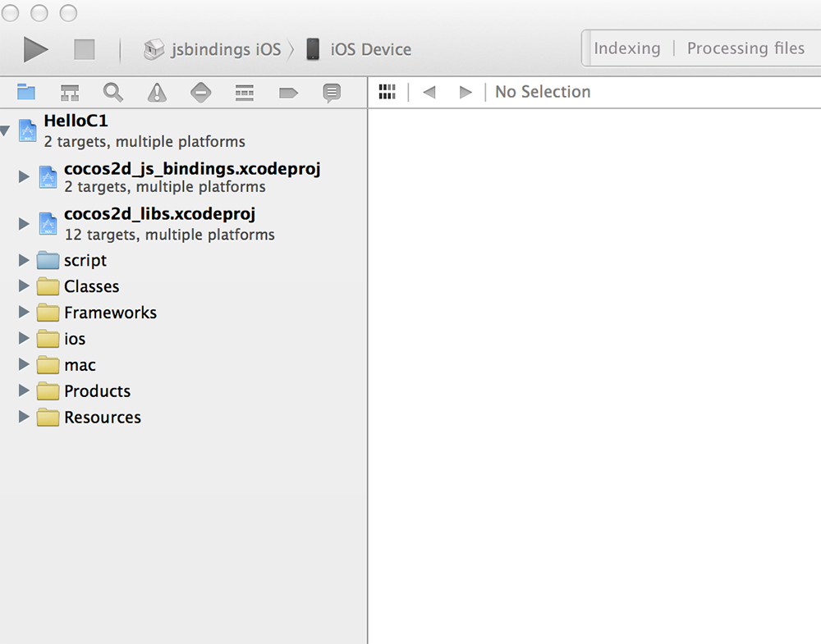Collapse the HelloC1 project tree
821x644 pixels.
[x=5, y=130]
